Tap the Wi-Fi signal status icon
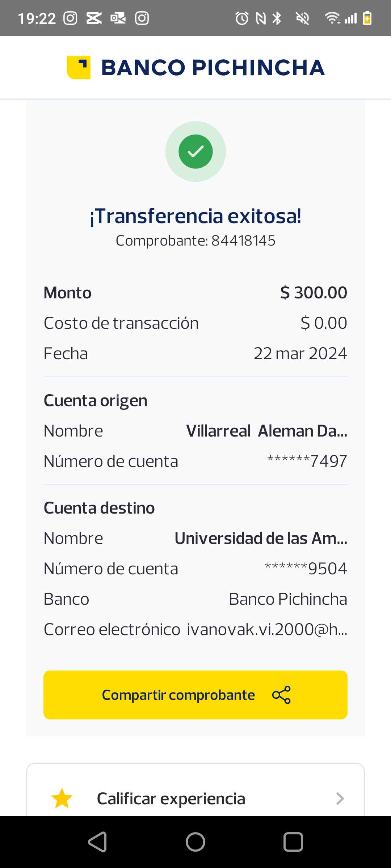391x868 pixels. pos(332,18)
